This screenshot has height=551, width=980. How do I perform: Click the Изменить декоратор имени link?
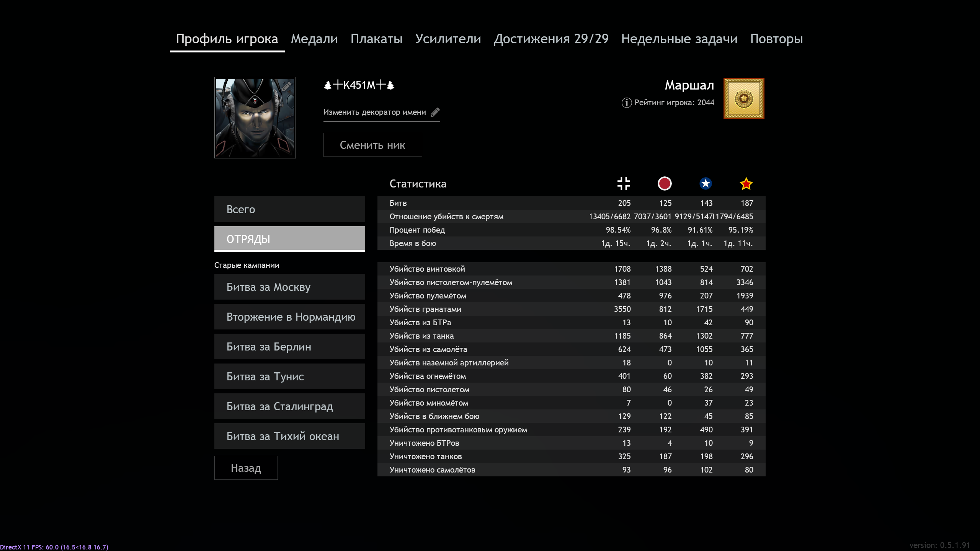[x=374, y=112]
